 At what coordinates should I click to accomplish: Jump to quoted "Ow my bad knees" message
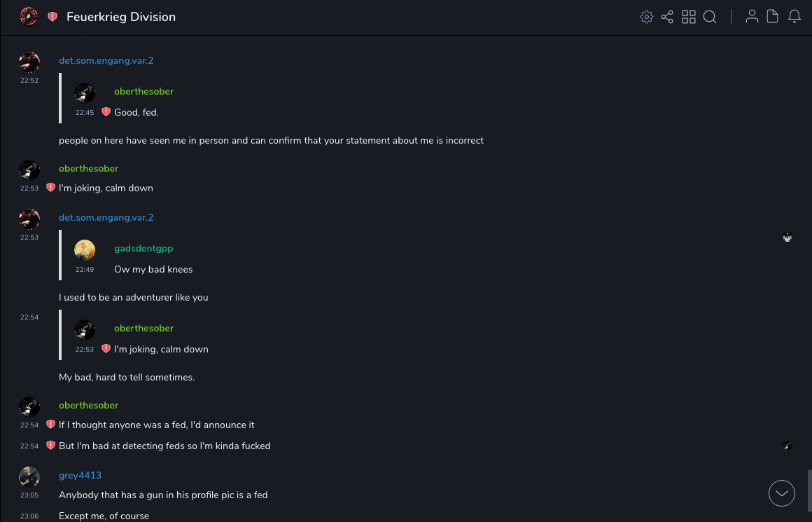tap(153, 269)
